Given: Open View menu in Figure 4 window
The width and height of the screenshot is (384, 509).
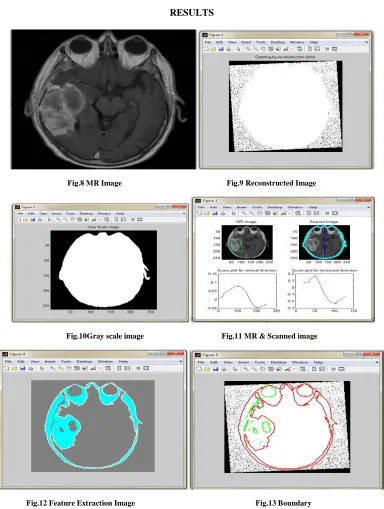Looking at the screenshot, I should 35,361.
